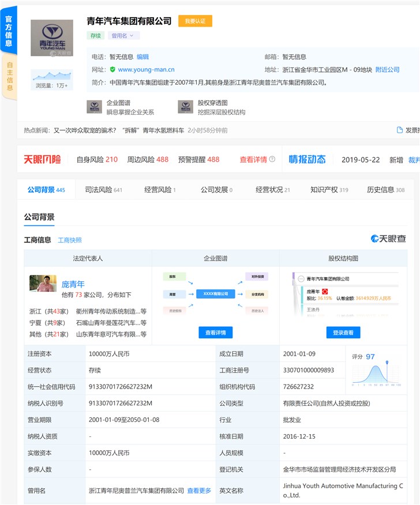The height and width of the screenshot is (505, 420).
Task: Click the 我要认证 button
Action: 196,21
